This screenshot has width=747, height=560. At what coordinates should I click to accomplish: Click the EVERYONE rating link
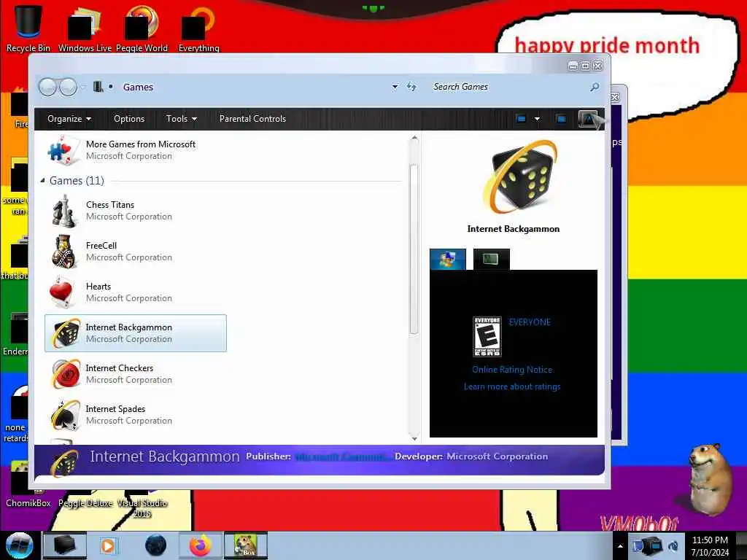coord(530,322)
